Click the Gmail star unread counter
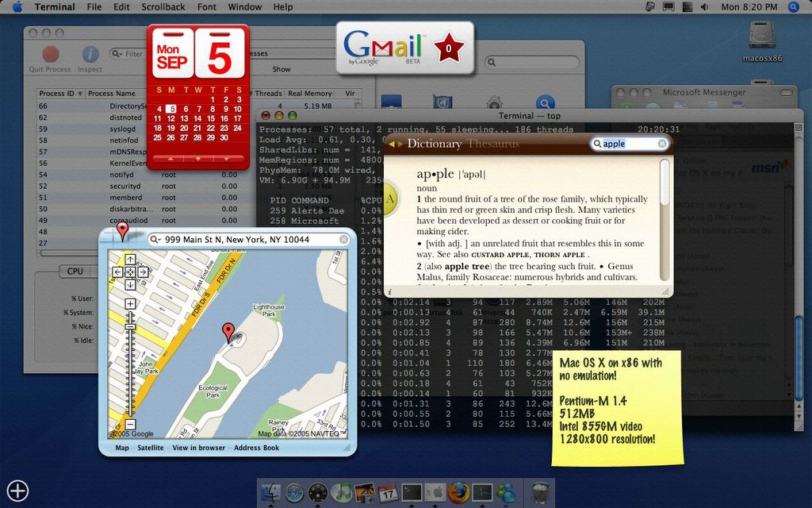The image size is (812, 508). (449, 48)
